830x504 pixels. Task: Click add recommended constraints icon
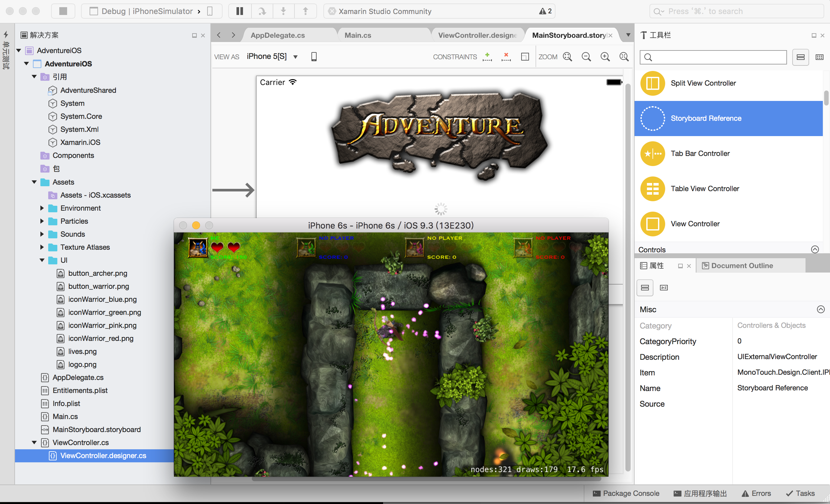[x=487, y=57]
